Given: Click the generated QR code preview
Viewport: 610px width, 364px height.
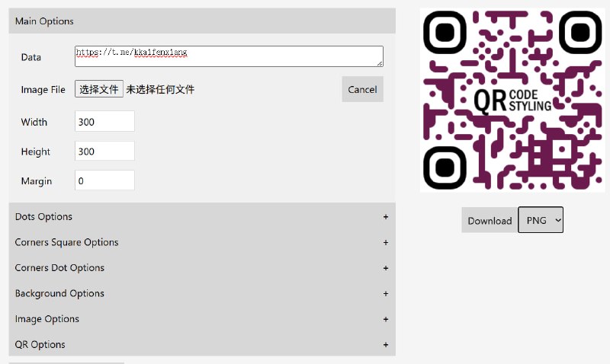Looking at the screenshot, I should [512, 101].
